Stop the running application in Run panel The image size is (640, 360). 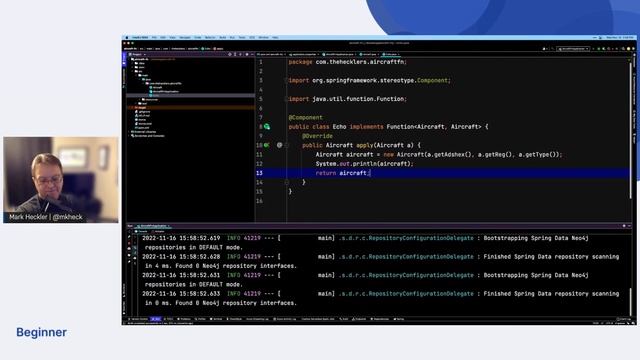[129, 243]
